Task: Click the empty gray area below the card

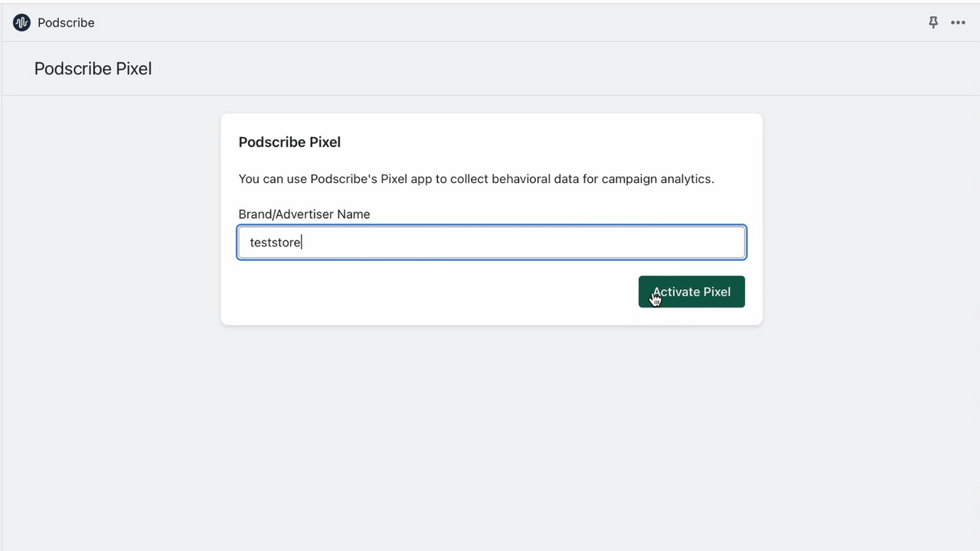Action: [490, 436]
